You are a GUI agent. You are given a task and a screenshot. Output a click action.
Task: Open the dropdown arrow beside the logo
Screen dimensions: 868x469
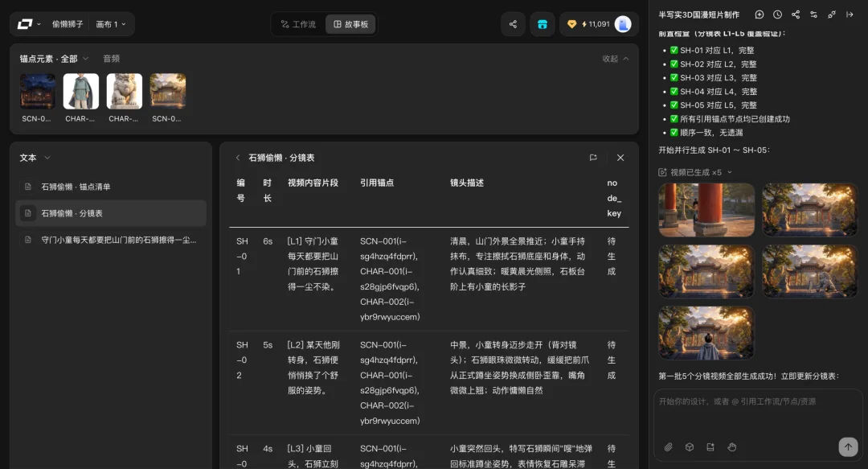pos(39,24)
